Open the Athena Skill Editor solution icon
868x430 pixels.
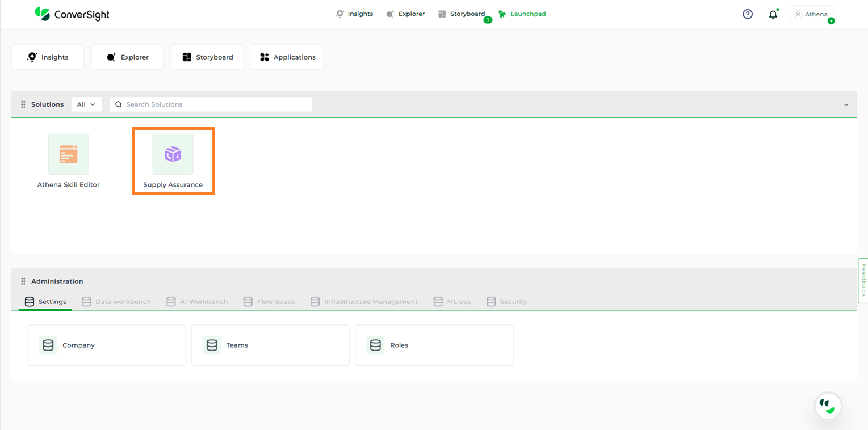pos(68,154)
